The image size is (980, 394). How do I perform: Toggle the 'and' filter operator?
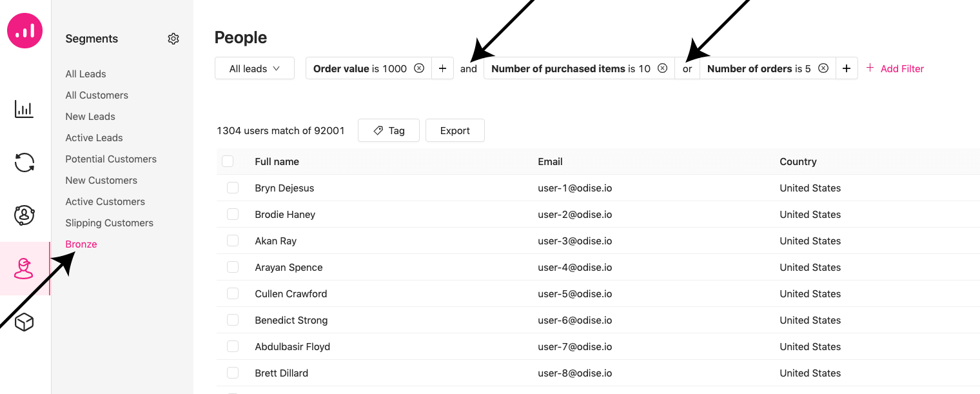(469, 68)
